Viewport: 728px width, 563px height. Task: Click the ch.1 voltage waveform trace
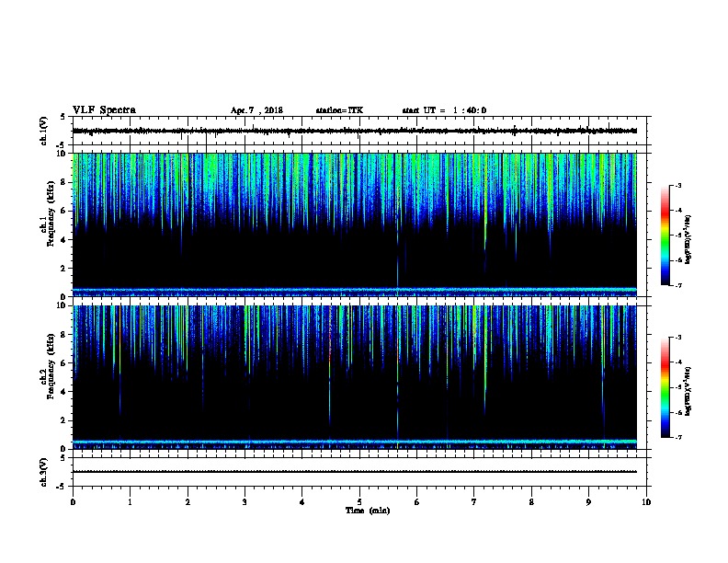coord(355,131)
